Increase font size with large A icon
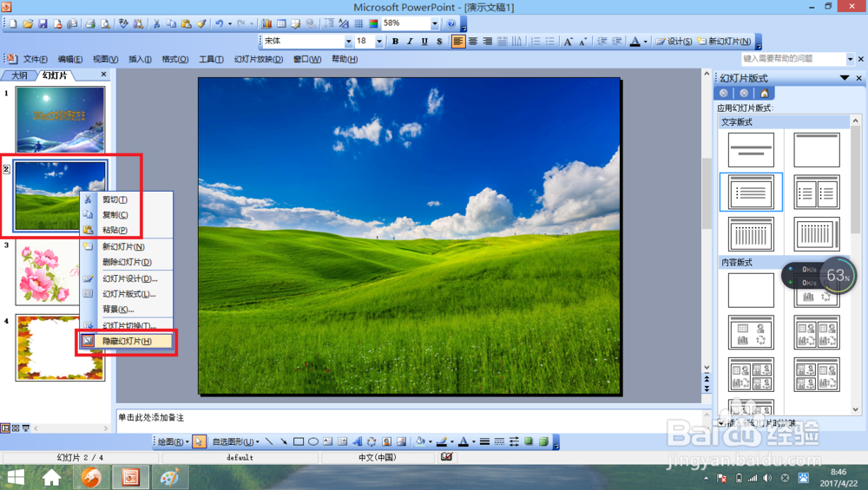 (568, 42)
